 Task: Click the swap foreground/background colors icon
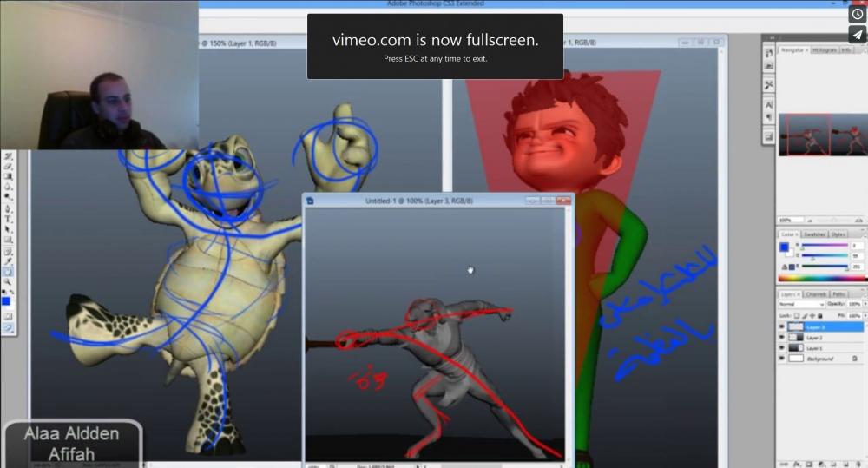(x=11, y=292)
